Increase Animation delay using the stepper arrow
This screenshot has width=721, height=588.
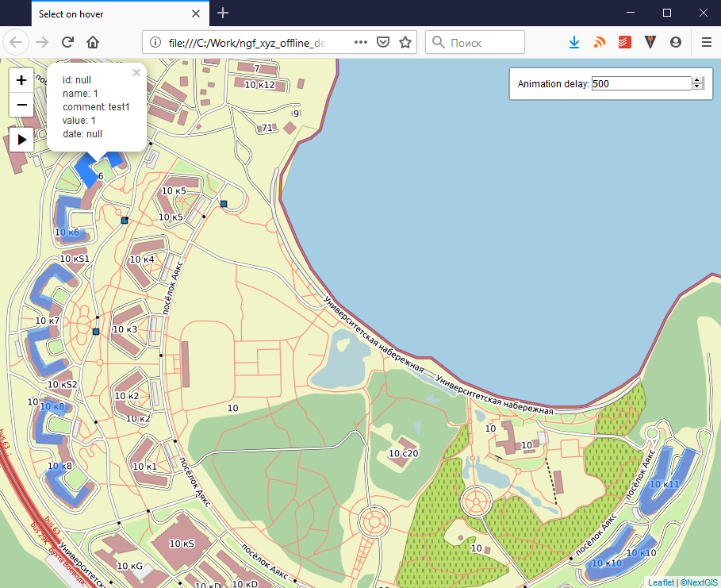[695, 79]
